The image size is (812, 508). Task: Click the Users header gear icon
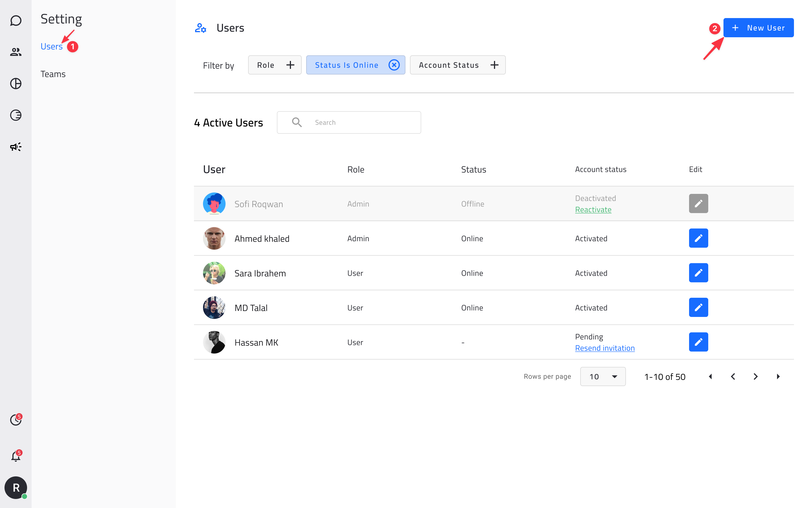[201, 28]
